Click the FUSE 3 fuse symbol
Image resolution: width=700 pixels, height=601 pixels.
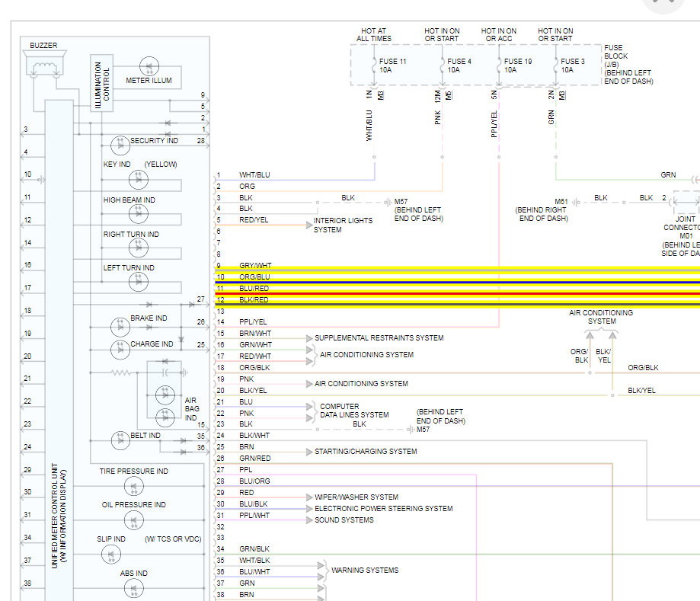click(556, 66)
